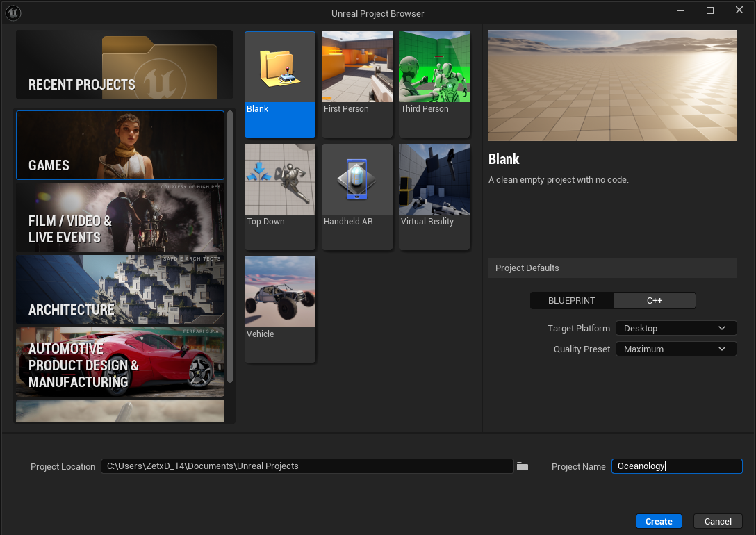Select the FILM / VIDEO & LIVE EVENTS category
The width and height of the screenshot is (756, 535).
coord(120,217)
